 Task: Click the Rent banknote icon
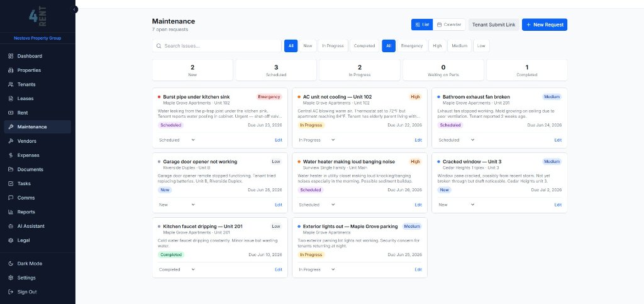11,113
